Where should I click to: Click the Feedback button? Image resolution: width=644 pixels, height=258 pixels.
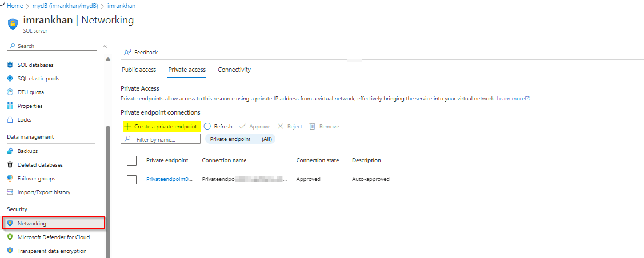pyautogui.click(x=141, y=52)
